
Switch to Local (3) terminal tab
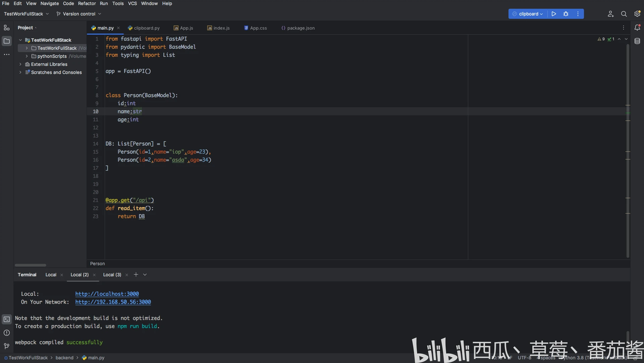click(x=112, y=275)
